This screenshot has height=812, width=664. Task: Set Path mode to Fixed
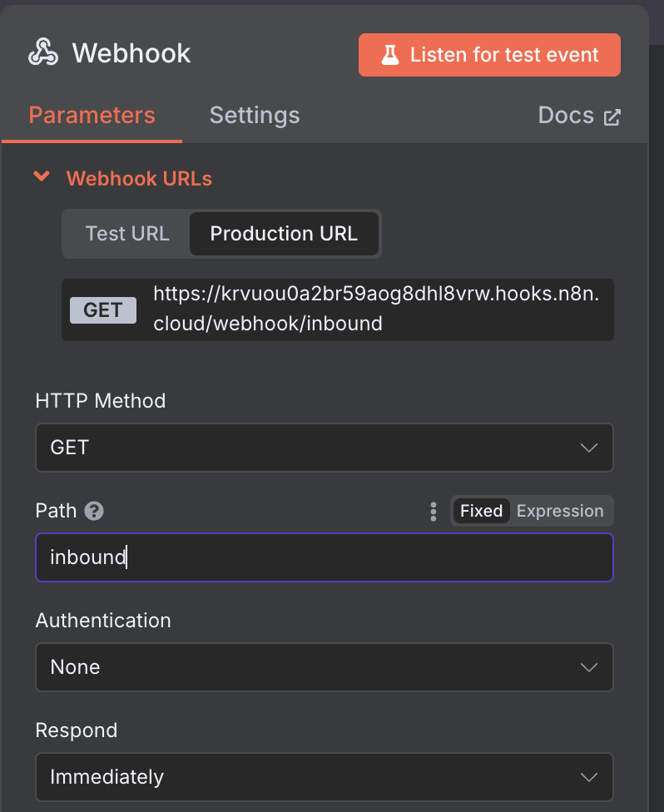[481, 511]
